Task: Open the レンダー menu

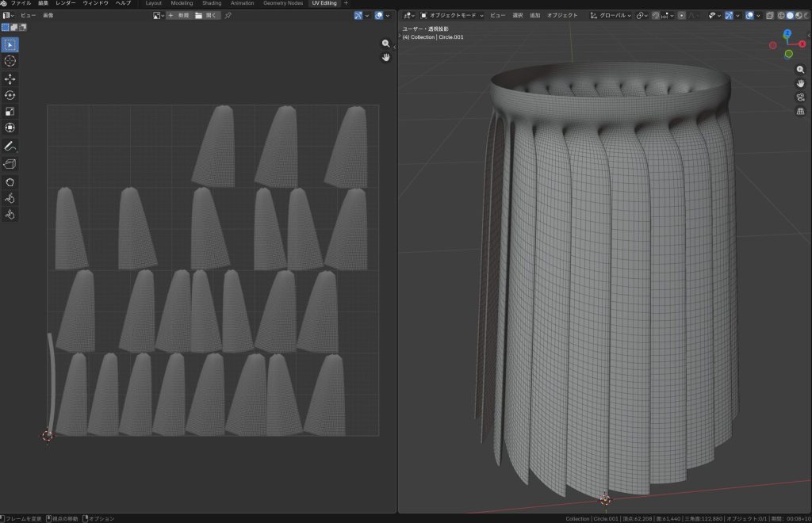Action: tap(66, 3)
